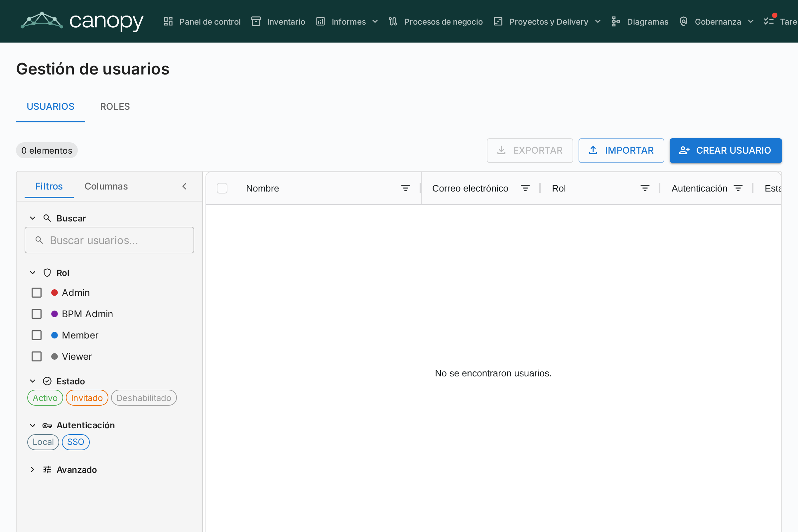The width and height of the screenshot is (798, 532).
Task: Click the Panel de control dashboard icon
Action: [x=168, y=21]
